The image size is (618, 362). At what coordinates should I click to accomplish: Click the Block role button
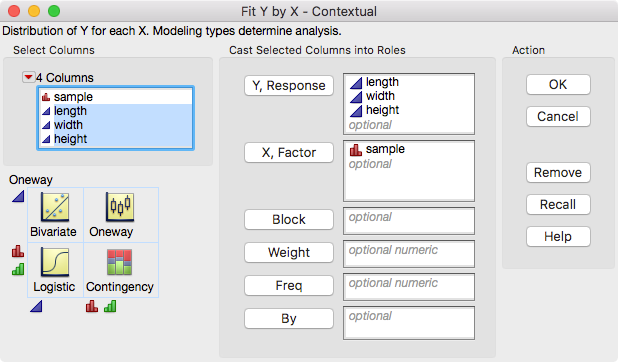point(289,219)
